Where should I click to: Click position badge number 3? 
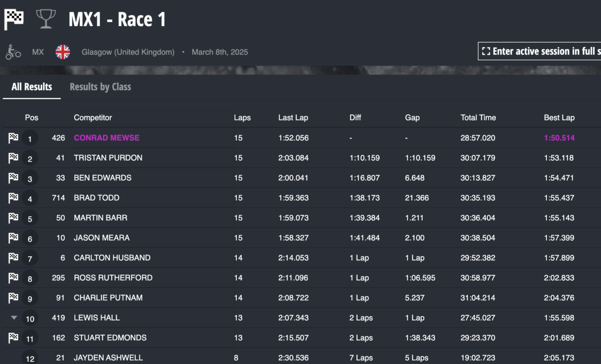pos(30,179)
